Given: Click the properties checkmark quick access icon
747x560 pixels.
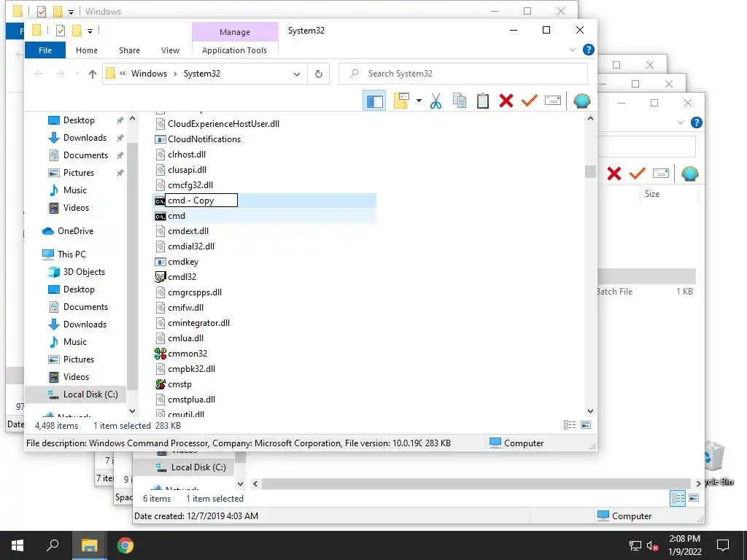Looking at the screenshot, I should pyautogui.click(x=61, y=31).
